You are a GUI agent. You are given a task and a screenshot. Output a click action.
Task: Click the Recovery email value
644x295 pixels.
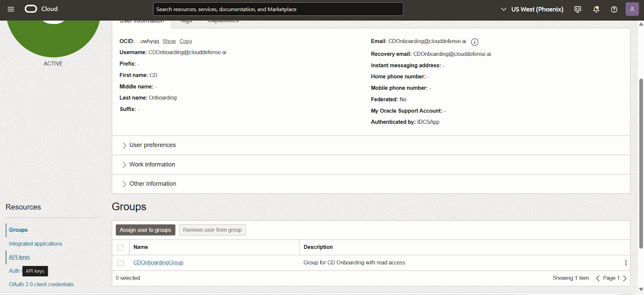point(452,54)
